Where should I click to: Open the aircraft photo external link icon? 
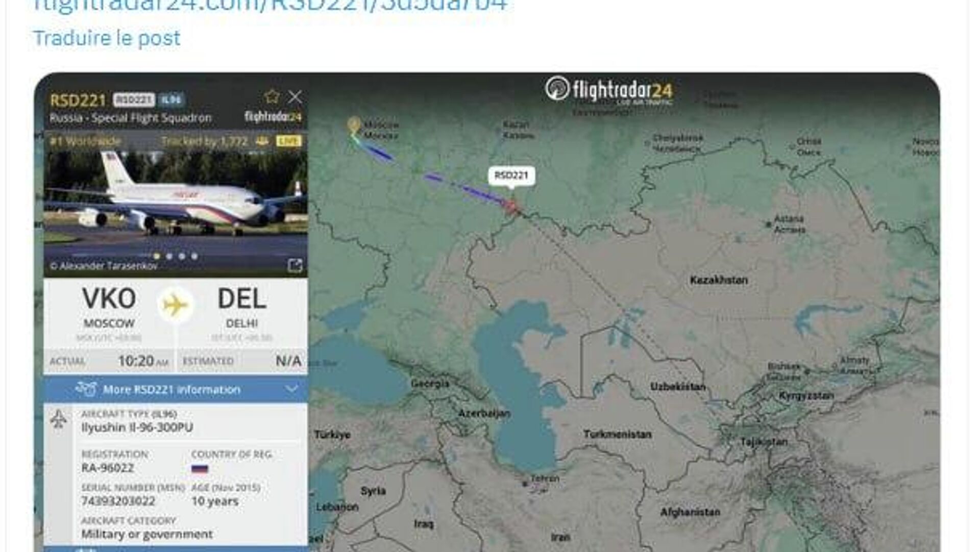[x=295, y=265]
